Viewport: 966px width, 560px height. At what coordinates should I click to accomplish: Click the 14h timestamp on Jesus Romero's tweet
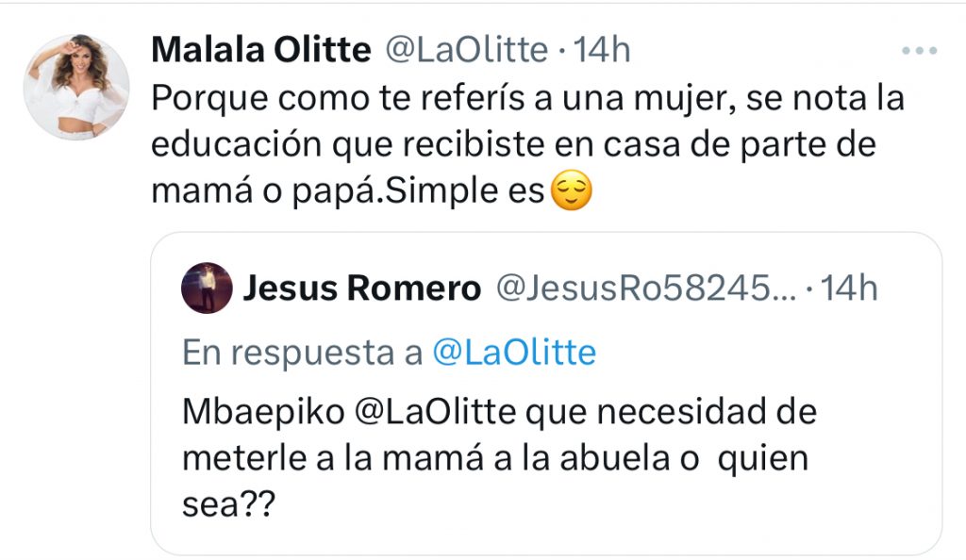pyautogui.click(x=847, y=289)
